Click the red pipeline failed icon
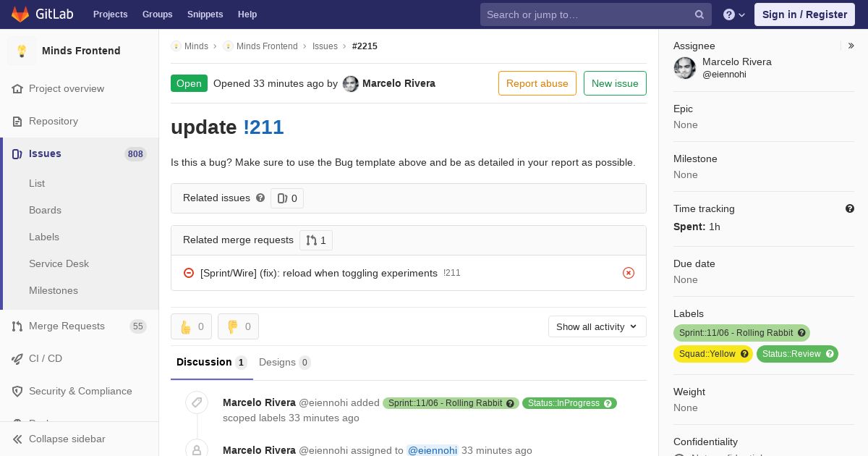The image size is (868, 456). [629, 273]
